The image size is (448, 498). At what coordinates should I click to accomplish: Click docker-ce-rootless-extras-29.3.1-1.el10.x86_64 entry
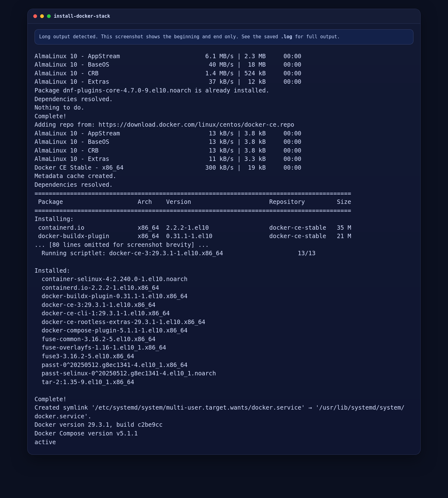click(x=124, y=322)
